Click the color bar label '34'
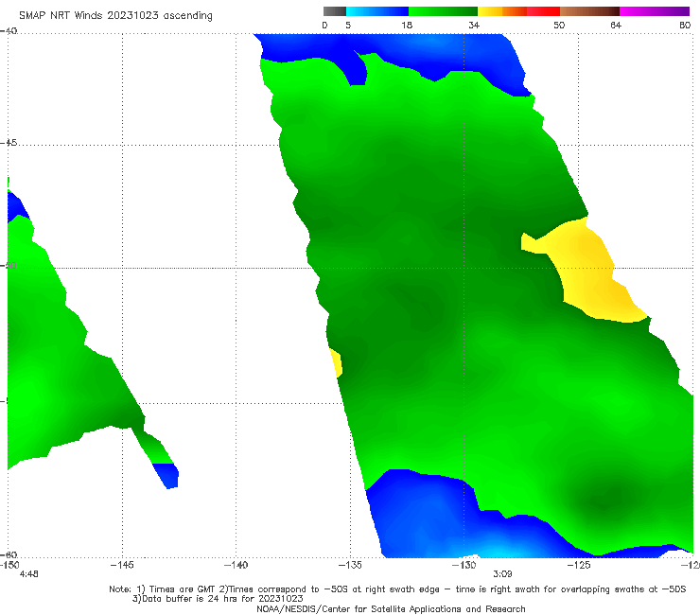700x615 pixels. [474, 25]
